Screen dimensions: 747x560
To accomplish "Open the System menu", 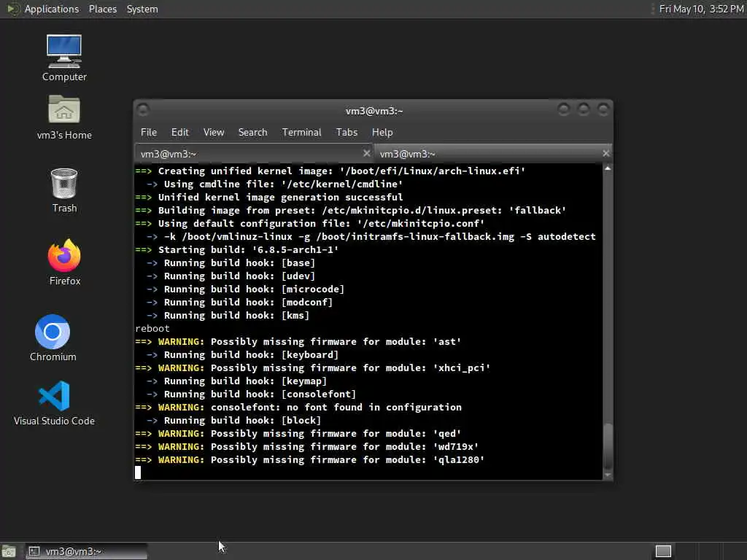I will tap(142, 9).
